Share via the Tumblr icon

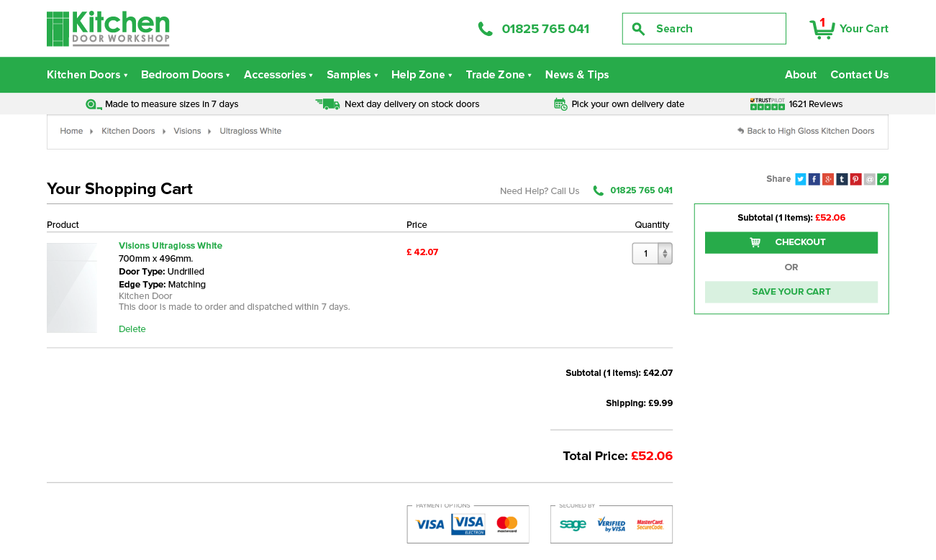(x=842, y=179)
